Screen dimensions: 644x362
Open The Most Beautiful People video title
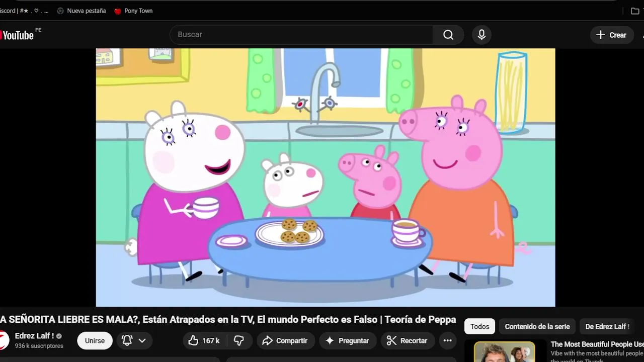coord(597,344)
